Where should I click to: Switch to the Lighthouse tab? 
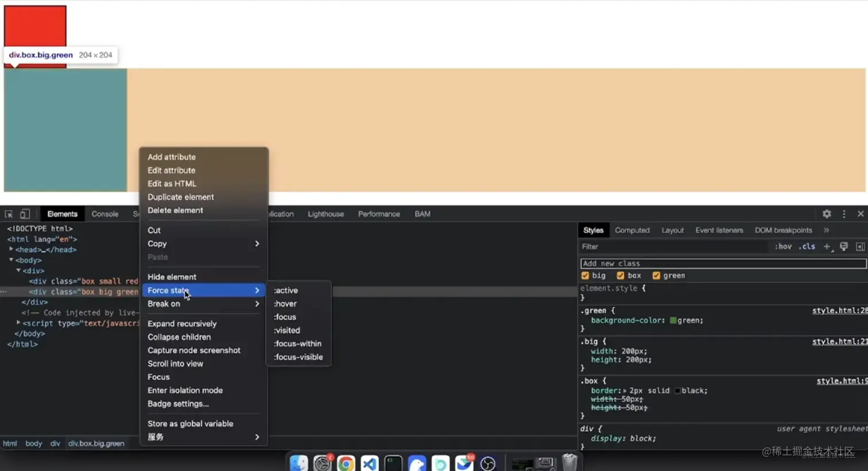tap(325, 214)
